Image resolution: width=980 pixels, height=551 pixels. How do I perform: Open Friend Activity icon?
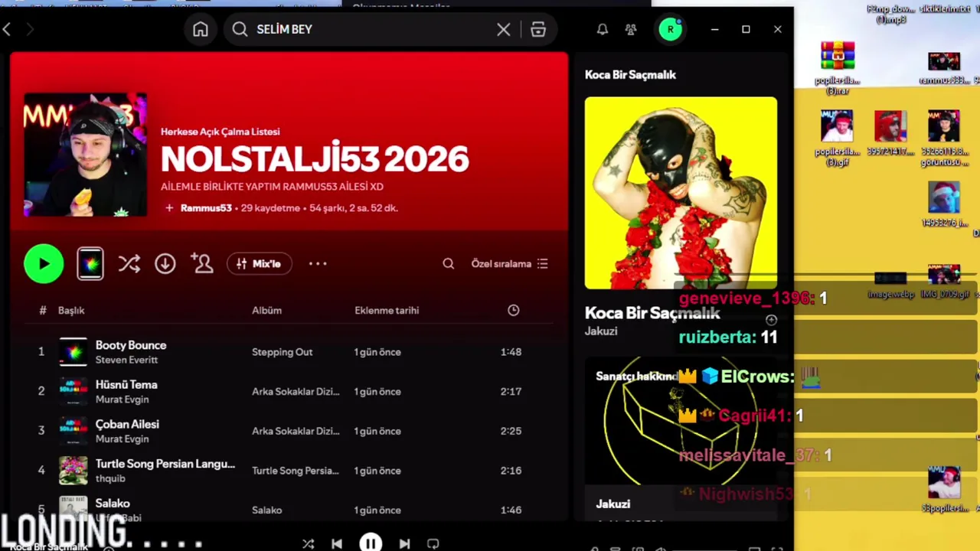(x=631, y=29)
